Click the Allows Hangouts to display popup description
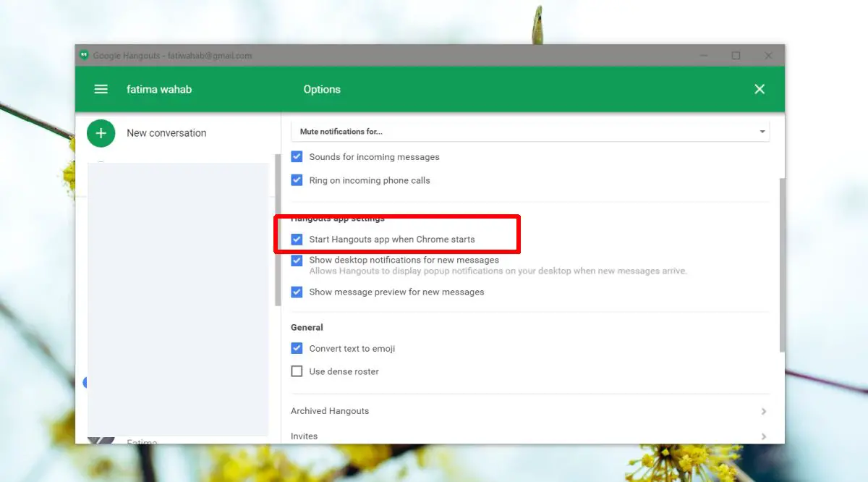Image resolution: width=868 pixels, height=482 pixels. click(x=498, y=271)
